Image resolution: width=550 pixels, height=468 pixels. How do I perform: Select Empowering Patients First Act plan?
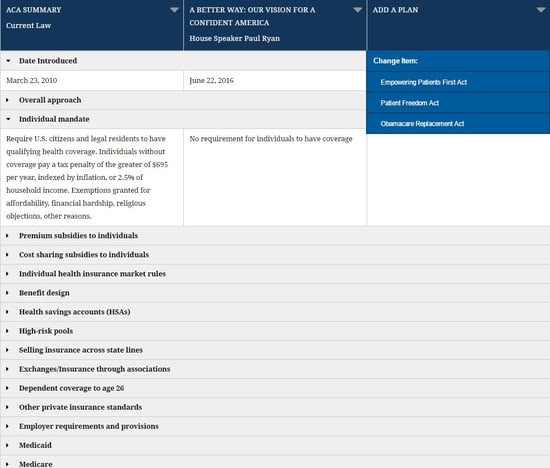click(458, 82)
